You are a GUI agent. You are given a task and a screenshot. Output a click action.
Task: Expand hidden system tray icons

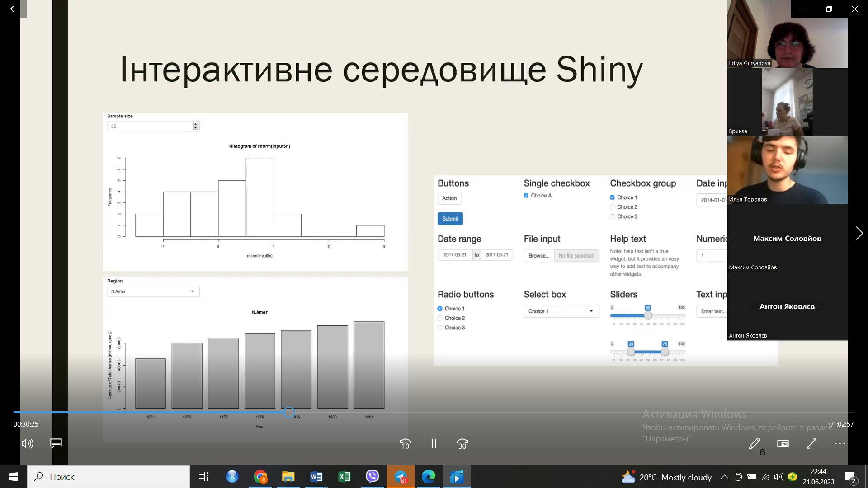point(724,477)
